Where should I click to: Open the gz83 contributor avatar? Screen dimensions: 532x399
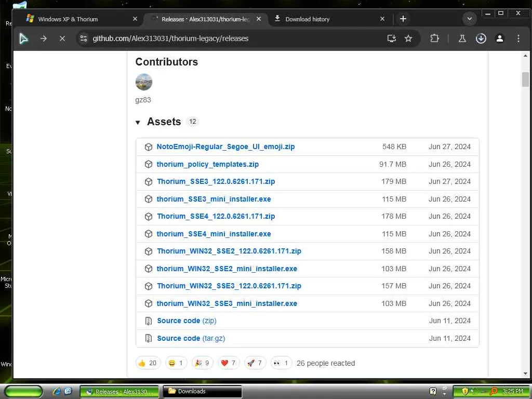(144, 82)
